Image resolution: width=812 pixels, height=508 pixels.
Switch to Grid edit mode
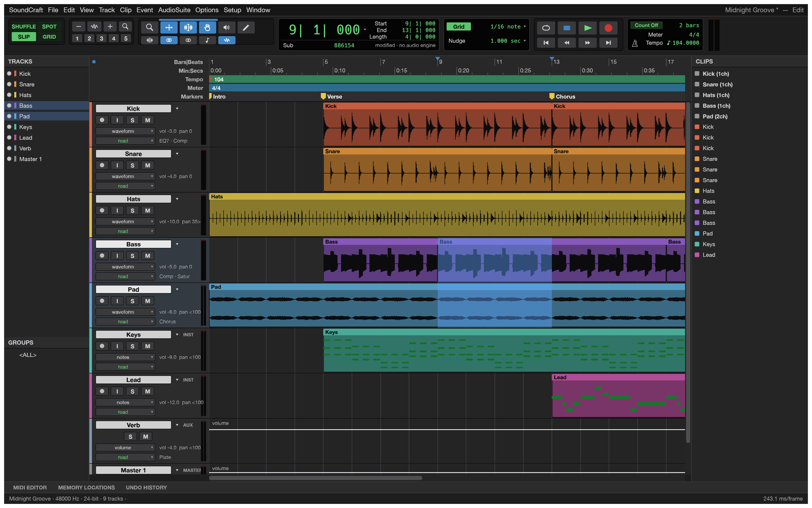coord(49,37)
